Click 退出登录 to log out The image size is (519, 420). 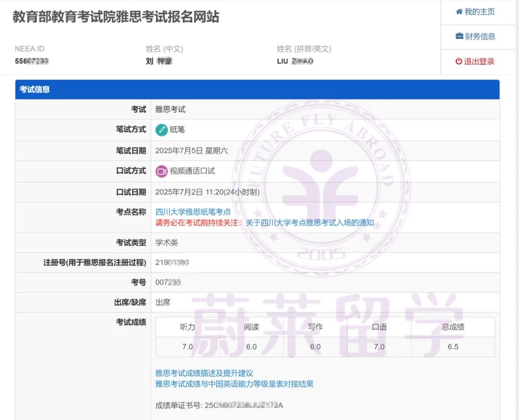tap(475, 61)
